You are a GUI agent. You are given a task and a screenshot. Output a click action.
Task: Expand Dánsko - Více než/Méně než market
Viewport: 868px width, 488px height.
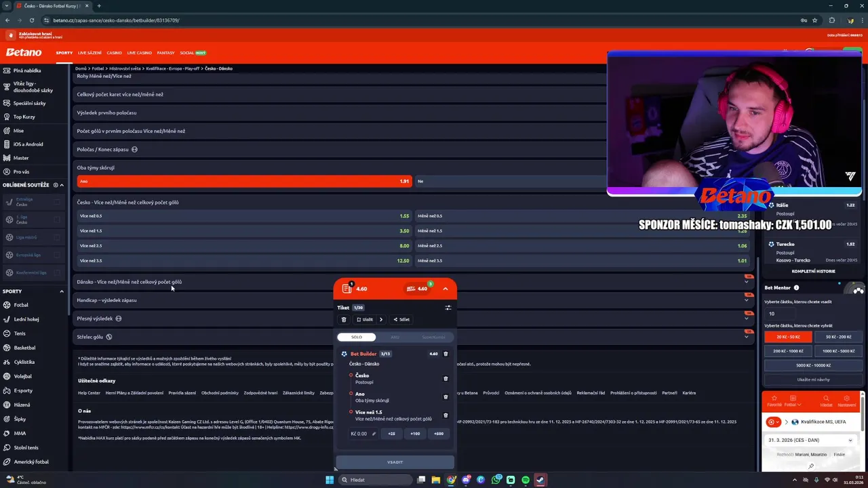tap(414, 282)
